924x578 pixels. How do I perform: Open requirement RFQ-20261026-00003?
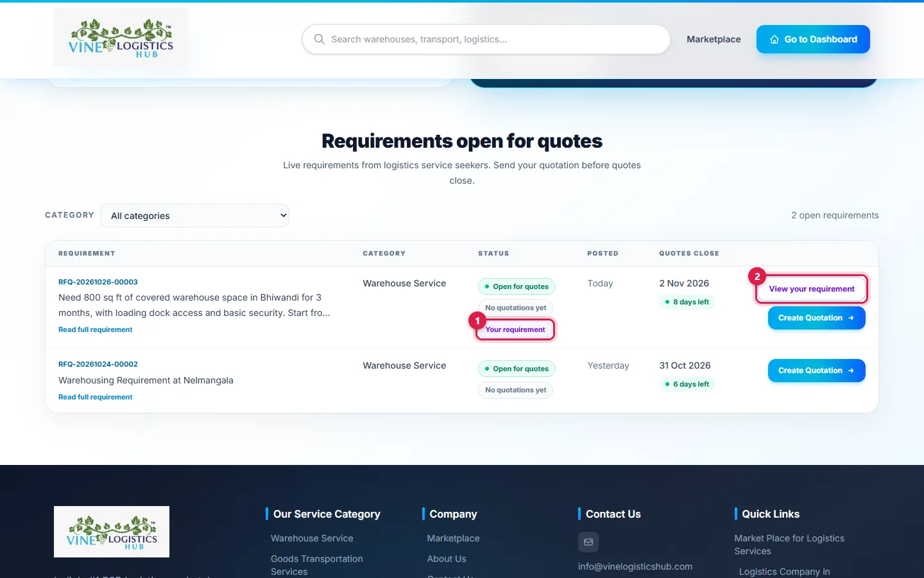[98, 282]
